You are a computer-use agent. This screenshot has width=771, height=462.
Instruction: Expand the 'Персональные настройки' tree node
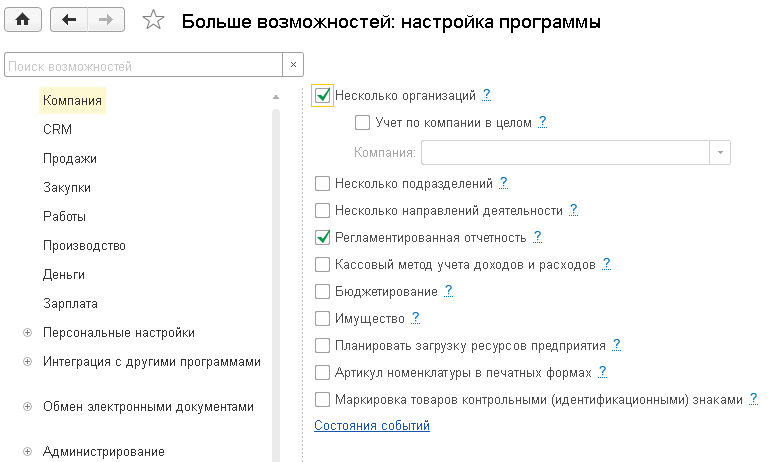click(27, 333)
